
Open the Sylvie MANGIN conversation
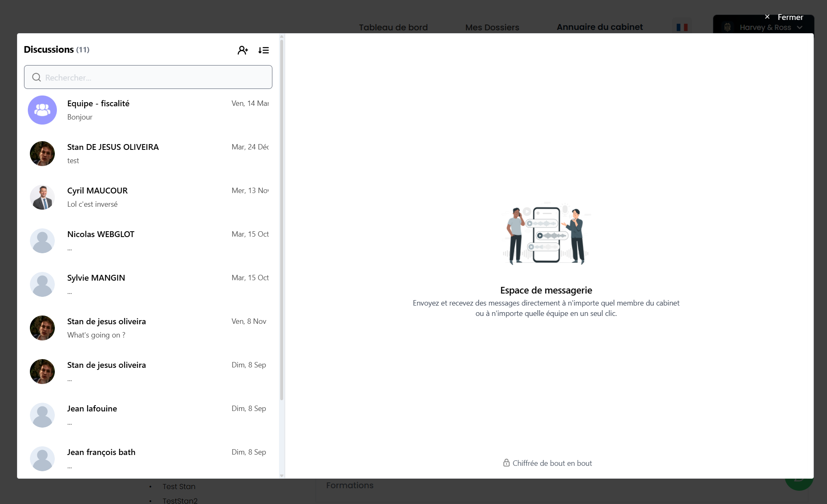(148, 284)
